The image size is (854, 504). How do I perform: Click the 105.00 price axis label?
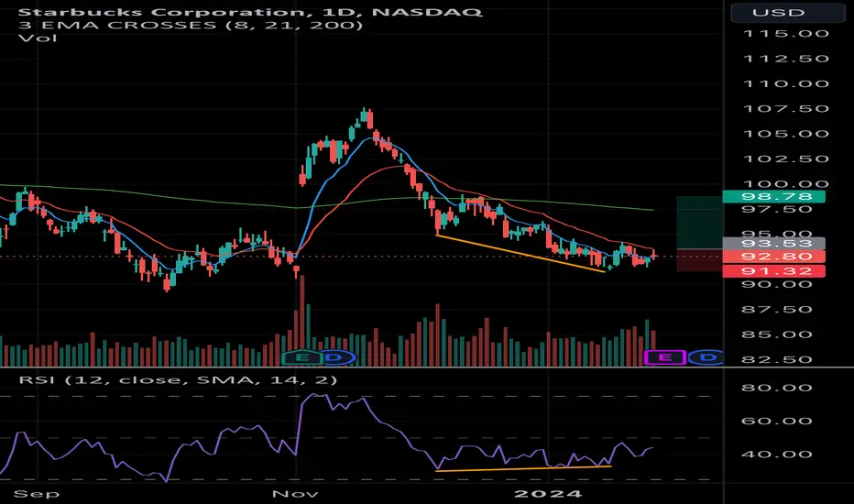point(786,134)
